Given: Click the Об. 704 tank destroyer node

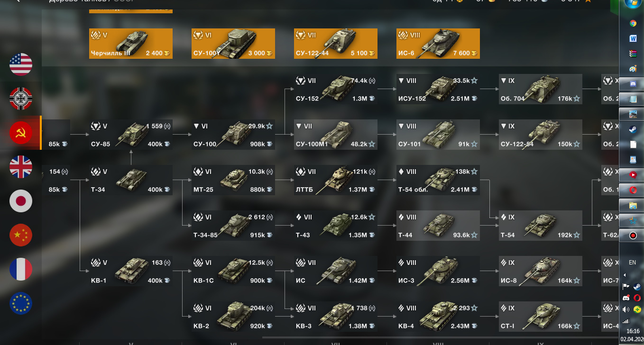Looking at the screenshot, I should click(541, 89).
